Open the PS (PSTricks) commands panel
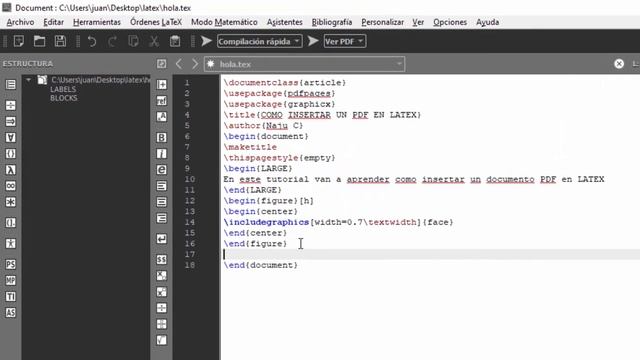Screen dimensions: 640x360 (x=11, y=264)
